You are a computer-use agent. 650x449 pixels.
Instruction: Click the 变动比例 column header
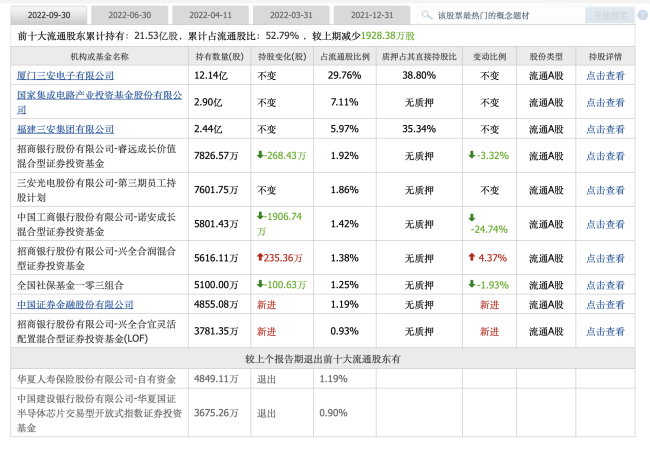click(x=489, y=57)
